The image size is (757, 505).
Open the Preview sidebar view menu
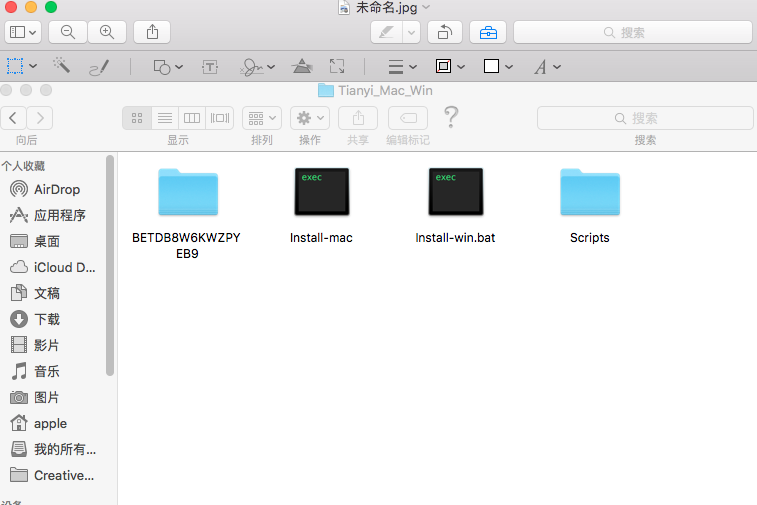click(23, 32)
